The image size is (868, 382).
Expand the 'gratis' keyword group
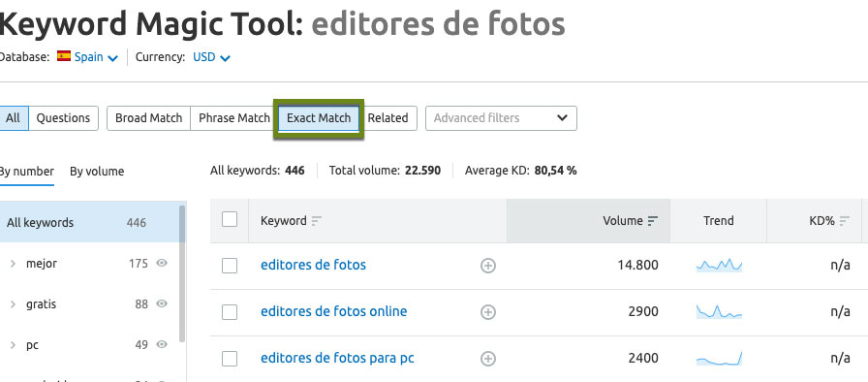pos(13,304)
